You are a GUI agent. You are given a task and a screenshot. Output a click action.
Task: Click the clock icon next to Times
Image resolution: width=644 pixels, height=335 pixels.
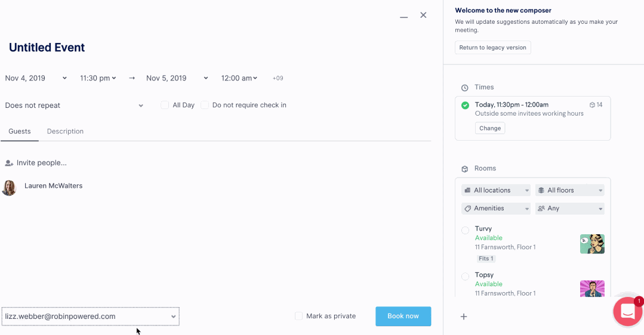(x=464, y=88)
